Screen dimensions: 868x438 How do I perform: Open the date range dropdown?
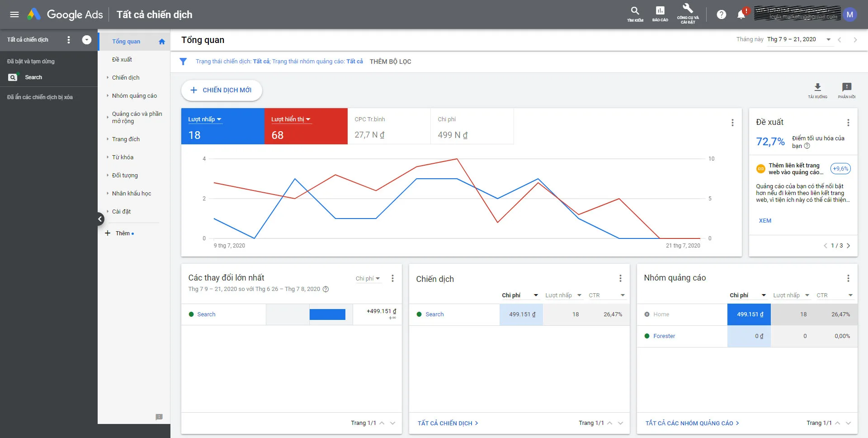828,40
